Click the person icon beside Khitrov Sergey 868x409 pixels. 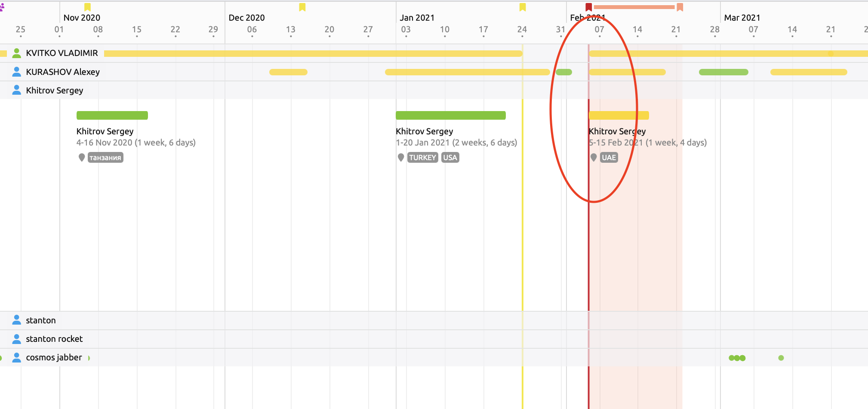(17, 90)
